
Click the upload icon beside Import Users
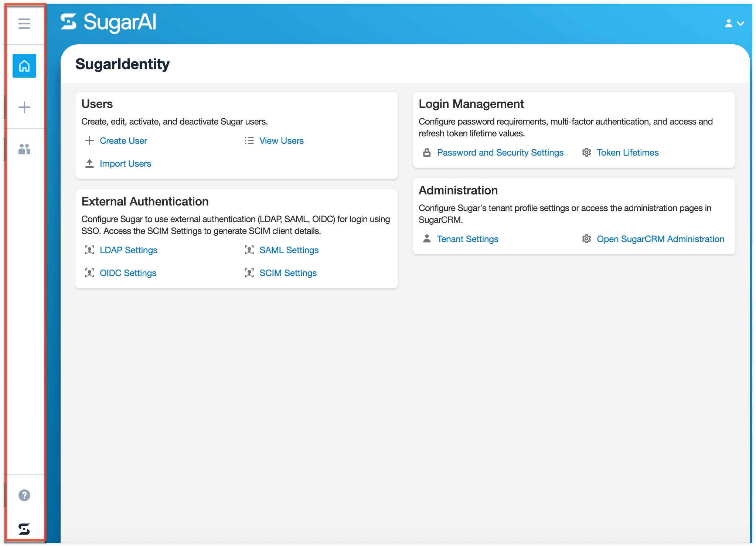[x=89, y=163]
